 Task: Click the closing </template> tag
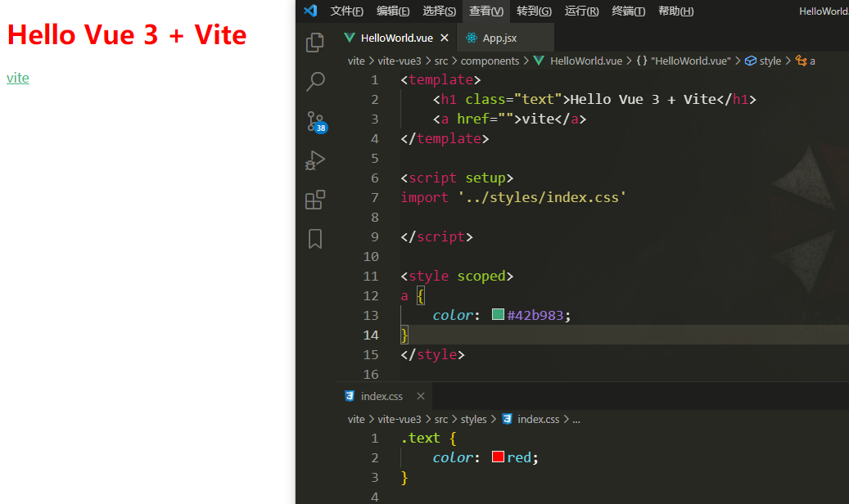click(445, 138)
